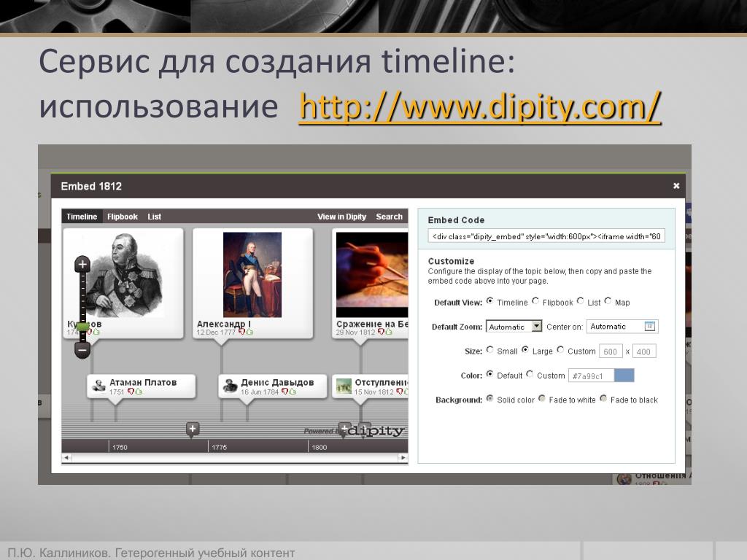Click thumbs up icon under Сражение на Бе event
The height and width of the screenshot is (560, 747).
pyautogui.click(x=389, y=332)
